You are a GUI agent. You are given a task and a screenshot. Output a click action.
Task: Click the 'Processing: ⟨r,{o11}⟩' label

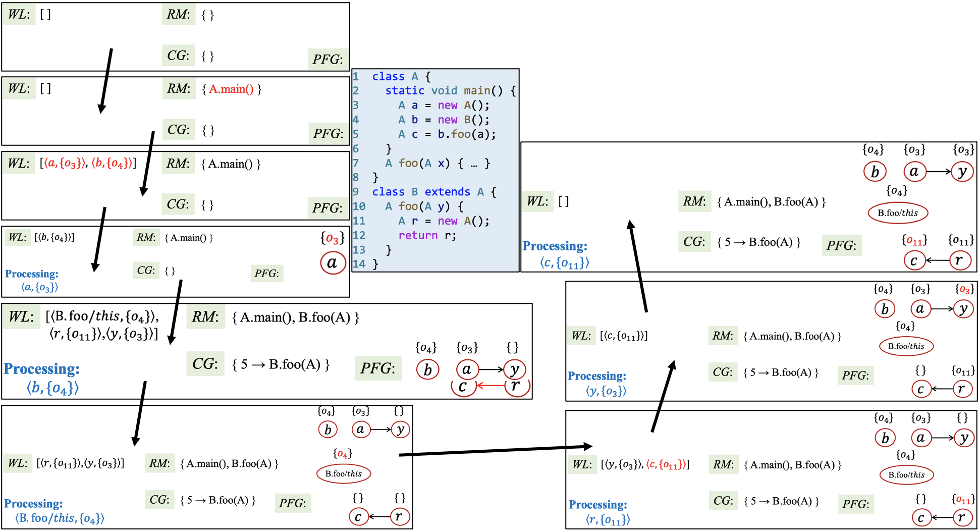click(600, 512)
